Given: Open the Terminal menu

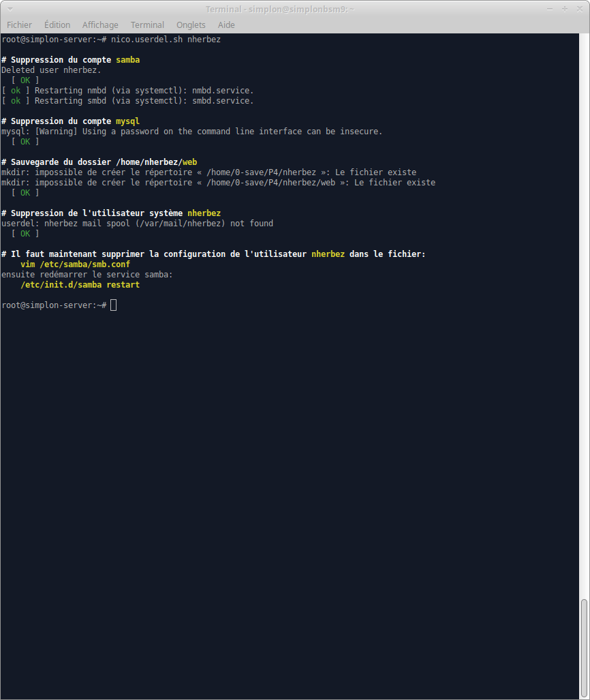Looking at the screenshot, I should [x=147, y=25].
